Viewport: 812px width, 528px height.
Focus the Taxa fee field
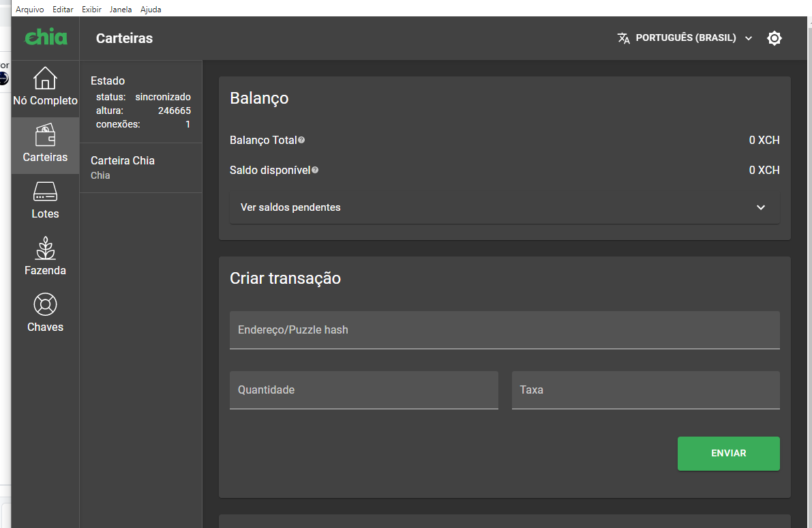point(646,390)
